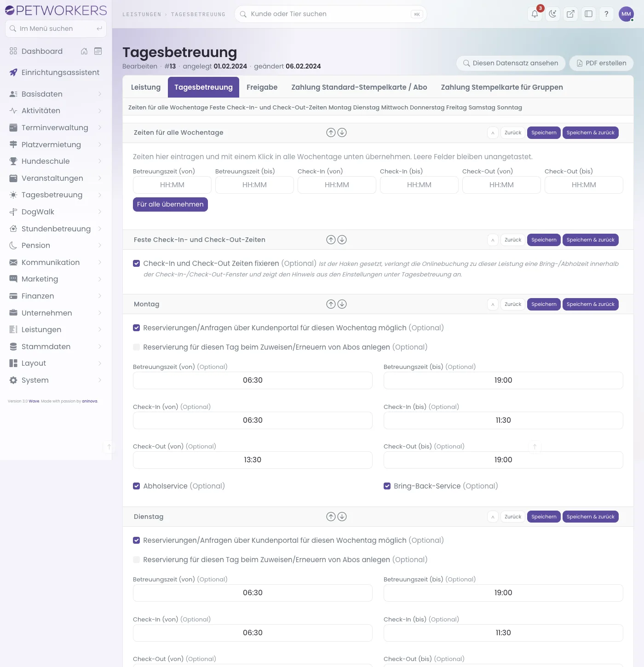Click Speichern in the Dienstag section

tap(544, 517)
